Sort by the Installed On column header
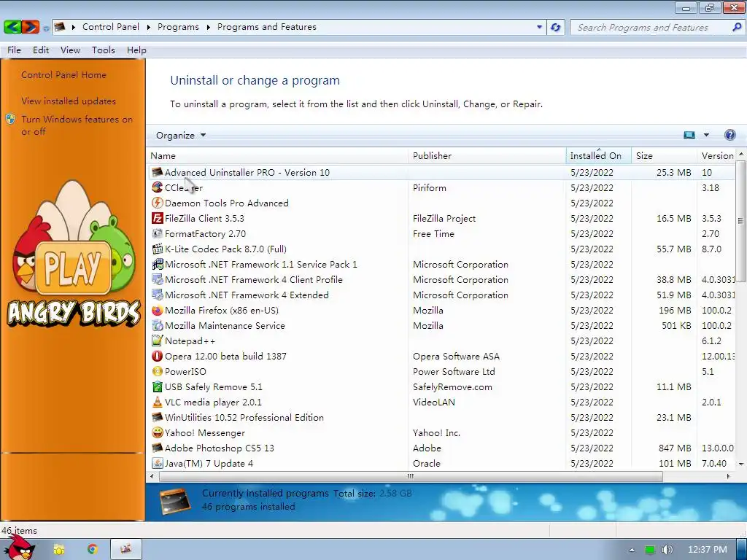This screenshot has width=747, height=560. (x=598, y=156)
